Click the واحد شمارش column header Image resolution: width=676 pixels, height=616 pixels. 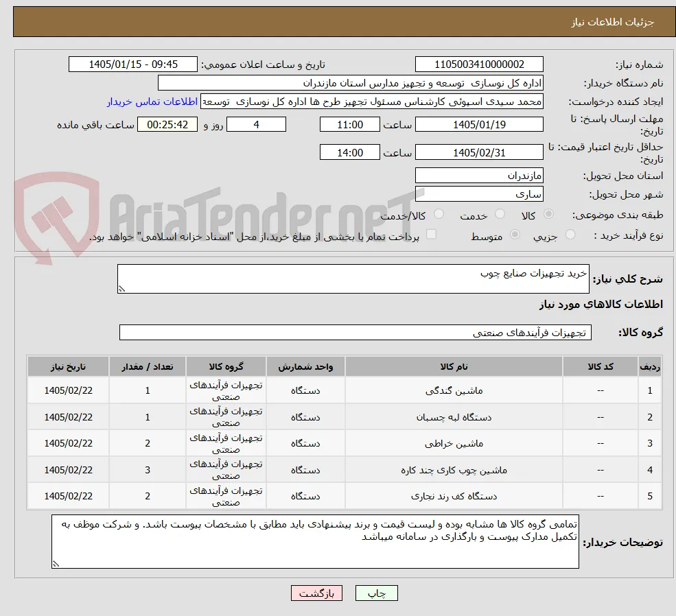pos(305,366)
